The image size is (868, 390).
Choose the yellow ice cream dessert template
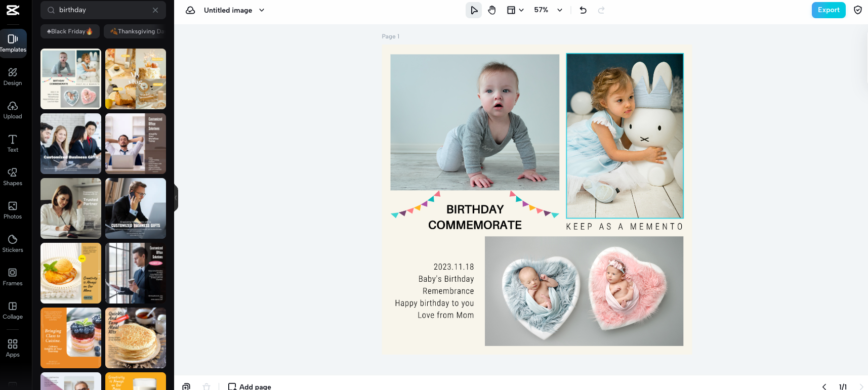coord(71,273)
